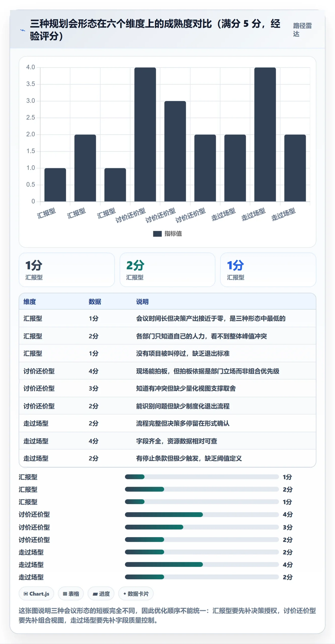Click the 3分 label in the progress list
This screenshot has height=644, width=335.
288,527
